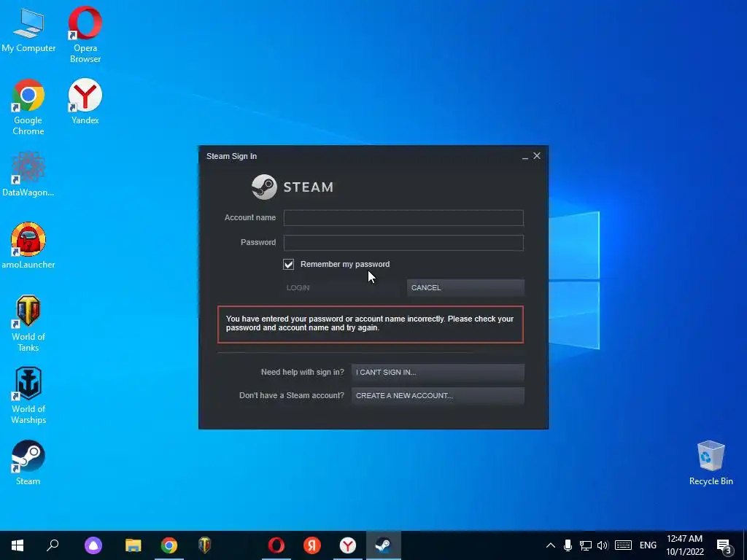The height and width of the screenshot is (560, 747).
Task: Launch Opera Browser from desktop
Action: click(85, 34)
